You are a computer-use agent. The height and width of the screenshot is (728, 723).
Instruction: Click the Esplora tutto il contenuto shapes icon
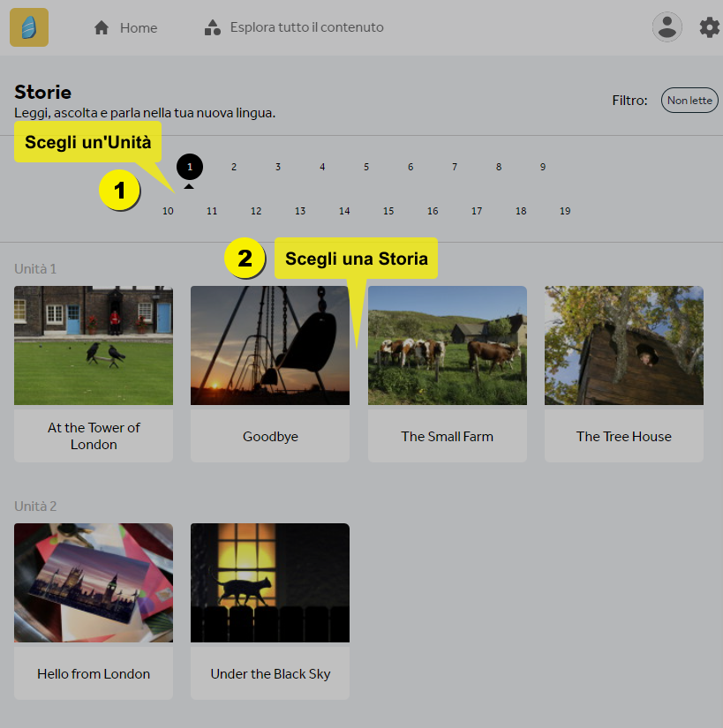(x=213, y=27)
